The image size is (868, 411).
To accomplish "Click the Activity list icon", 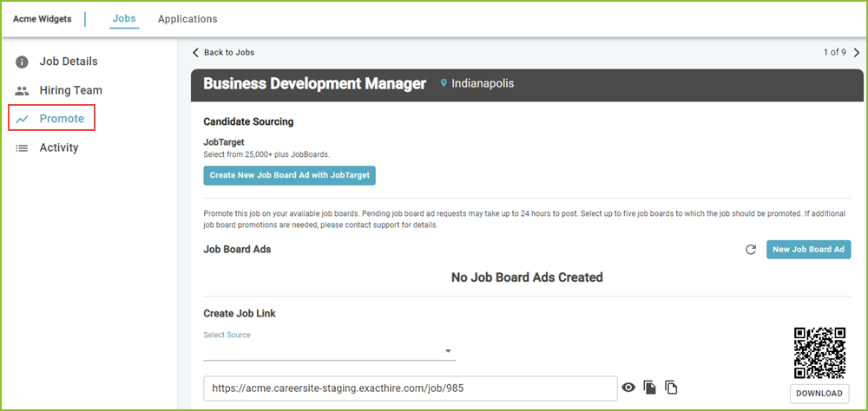I will (x=22, y=148).
